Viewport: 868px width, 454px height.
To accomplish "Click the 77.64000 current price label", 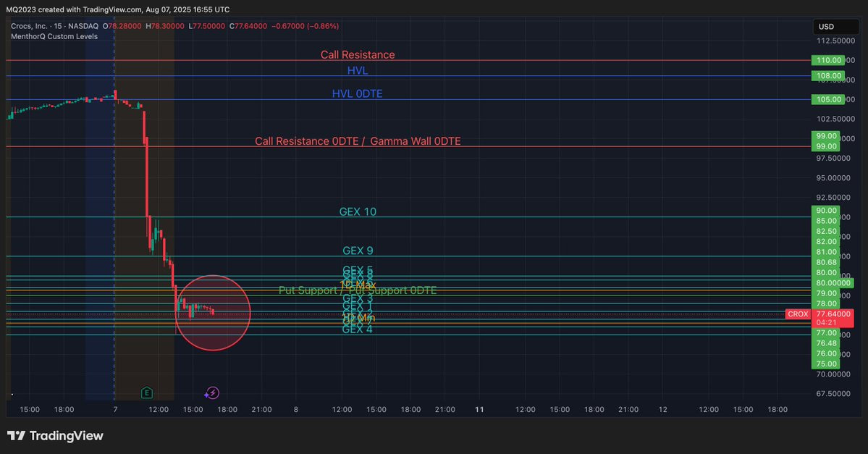I will [x=833, y=314].
